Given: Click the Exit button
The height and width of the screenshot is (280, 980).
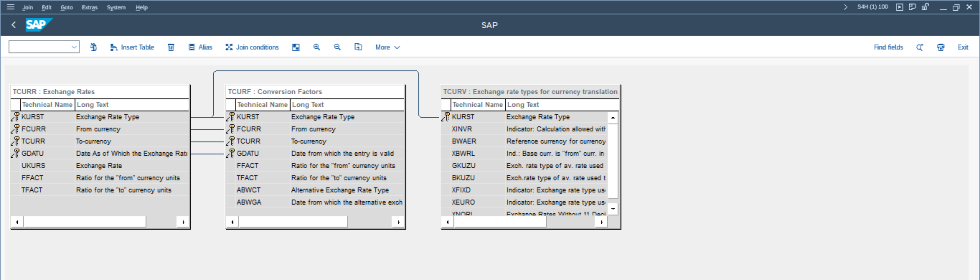Looking at the screenshot, I should click(x=963, y=47).
